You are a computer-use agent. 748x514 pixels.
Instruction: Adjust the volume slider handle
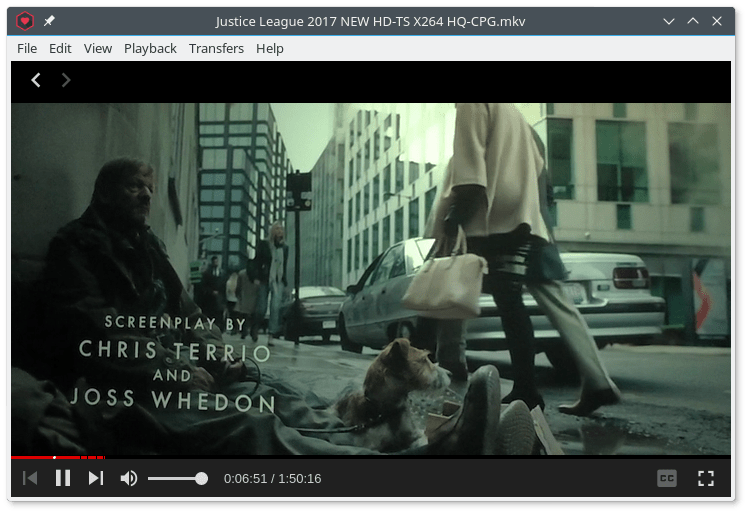[x=201, y=478]
